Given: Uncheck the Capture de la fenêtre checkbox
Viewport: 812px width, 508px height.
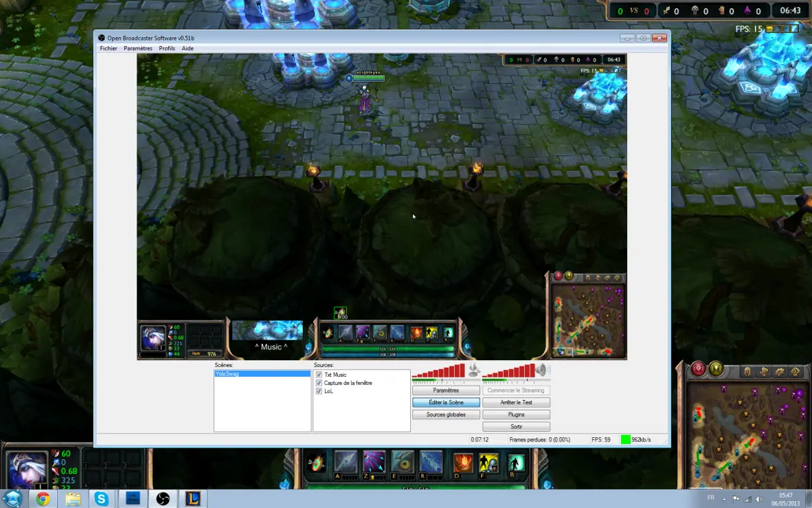Looking at the screenshot, I should pyautogui.click(x=319, y=383).
